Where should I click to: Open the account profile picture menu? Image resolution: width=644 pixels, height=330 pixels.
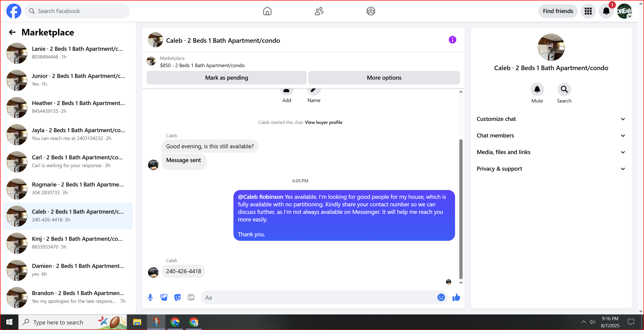coord(624,11)
